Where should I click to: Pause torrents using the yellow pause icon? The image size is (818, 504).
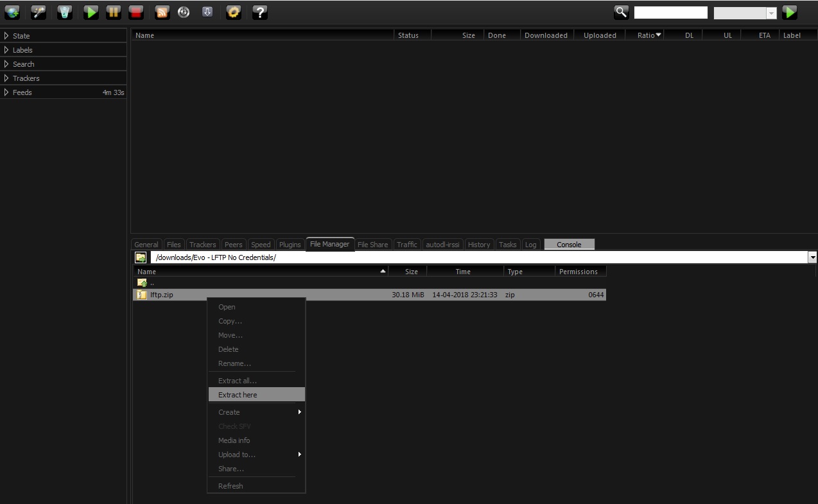(x=113, y=12)
